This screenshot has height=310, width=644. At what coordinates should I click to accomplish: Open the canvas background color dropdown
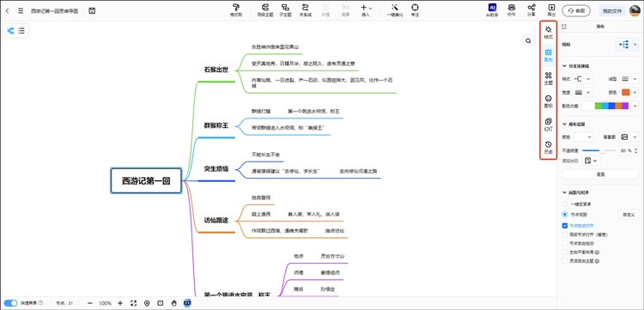583,137
